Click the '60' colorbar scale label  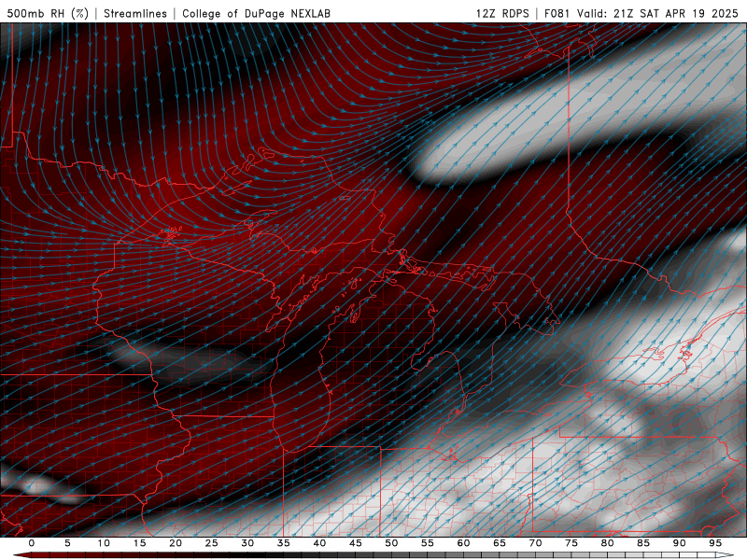pyautogui.click(x=463, y=543)
